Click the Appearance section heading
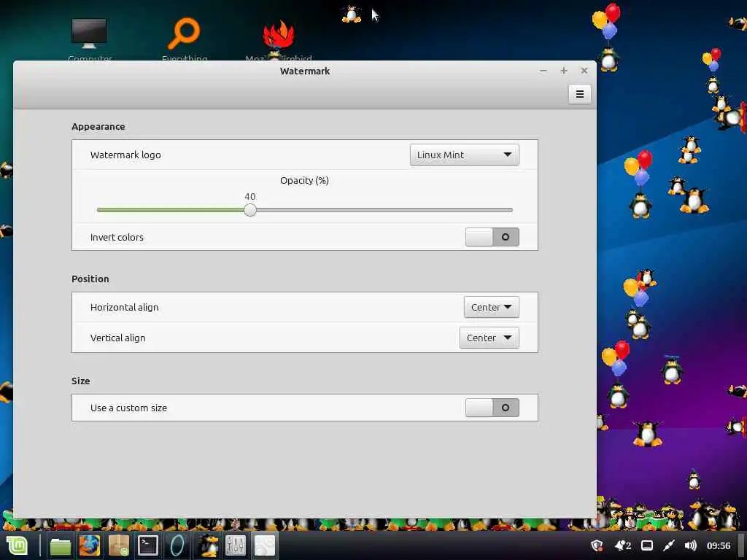 click(98, 127)
